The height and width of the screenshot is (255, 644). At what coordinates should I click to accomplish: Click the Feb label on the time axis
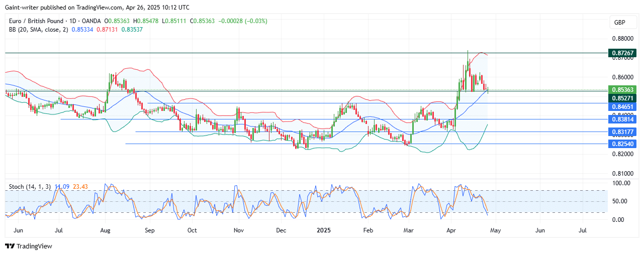[x=368, y=230]
